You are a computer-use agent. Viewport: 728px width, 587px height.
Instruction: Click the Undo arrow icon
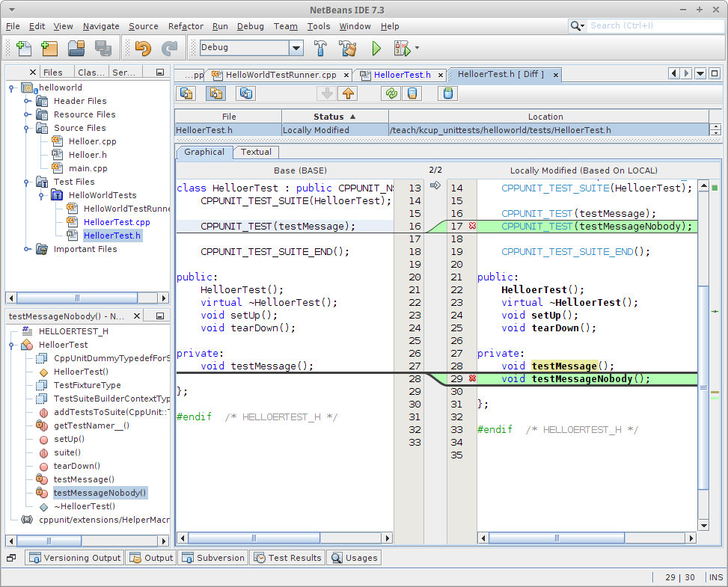(x=142, y=49)
